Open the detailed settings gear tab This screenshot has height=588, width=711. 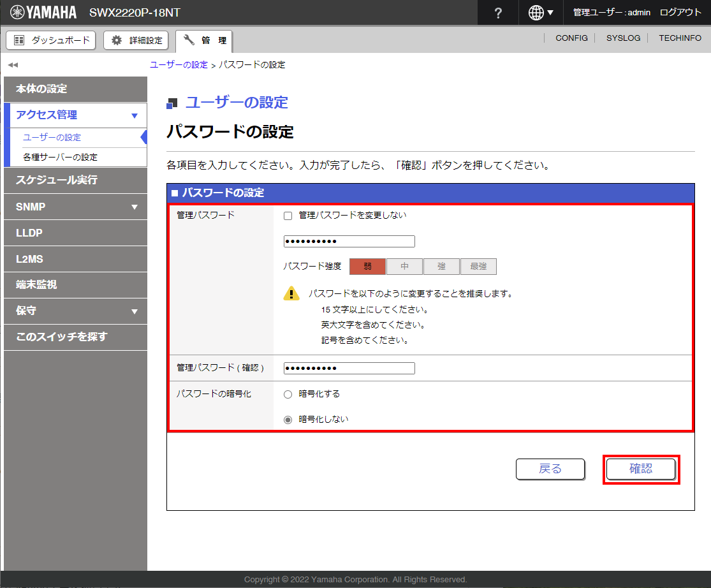coord(136,40)
